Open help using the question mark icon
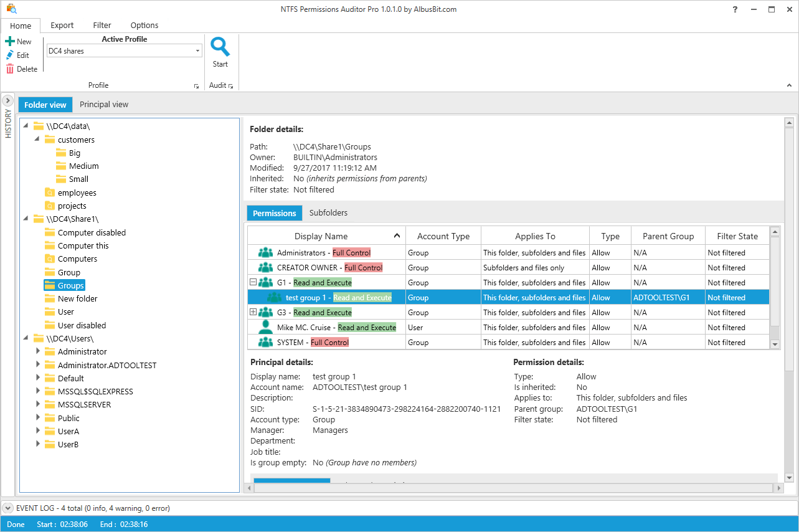This screenshot has width=799, height=532. click(x=734, y=9)
